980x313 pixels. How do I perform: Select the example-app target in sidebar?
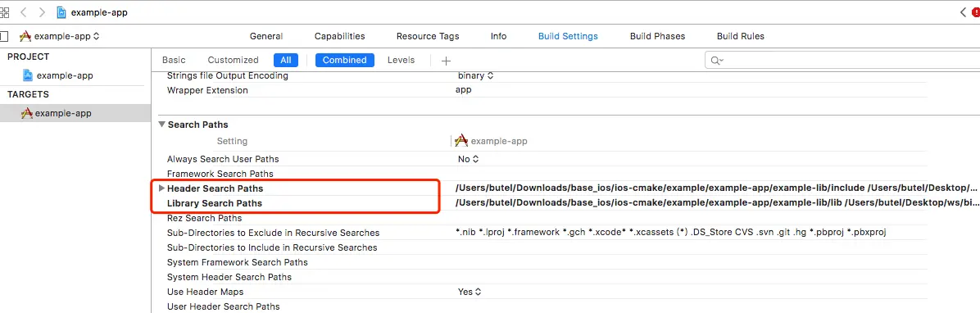pos(75,113)
